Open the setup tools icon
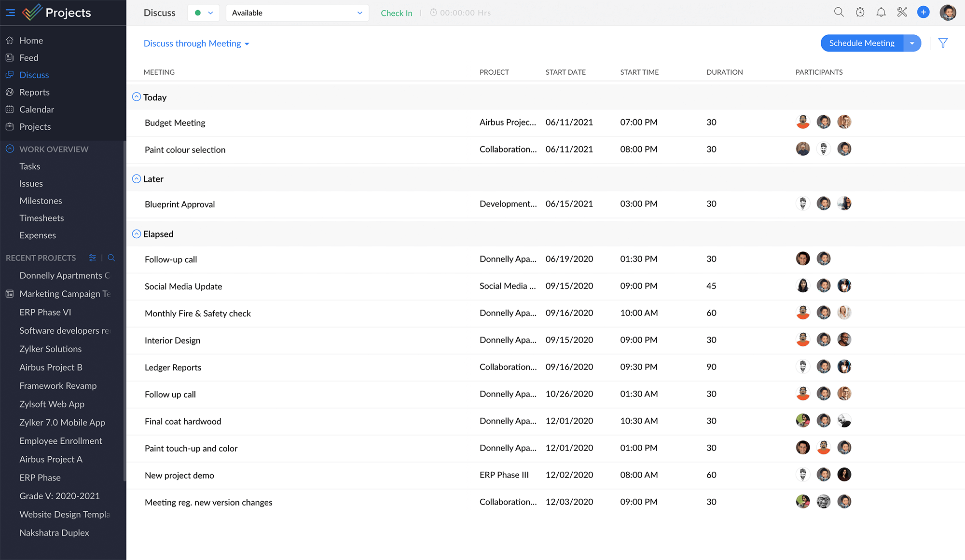This screenshot has width=965, height=560. coord(902,13)
